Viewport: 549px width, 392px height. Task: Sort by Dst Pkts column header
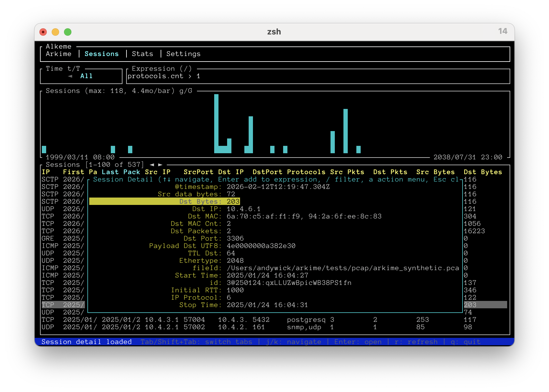click(390, 172)
